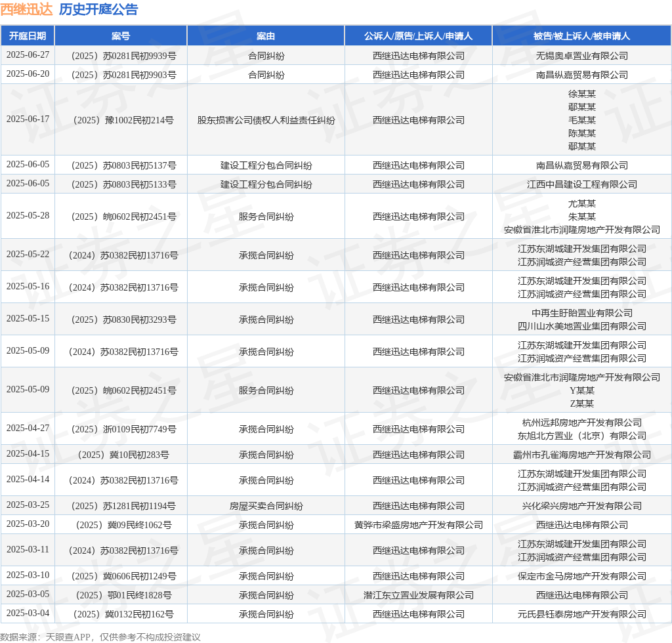Click the 数据来源 footer note

[x=100, y=637]
